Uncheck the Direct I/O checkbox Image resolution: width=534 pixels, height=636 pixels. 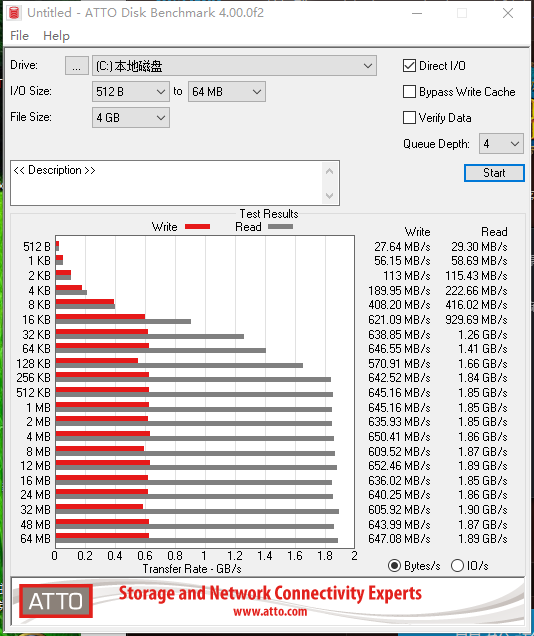(409, 66)
